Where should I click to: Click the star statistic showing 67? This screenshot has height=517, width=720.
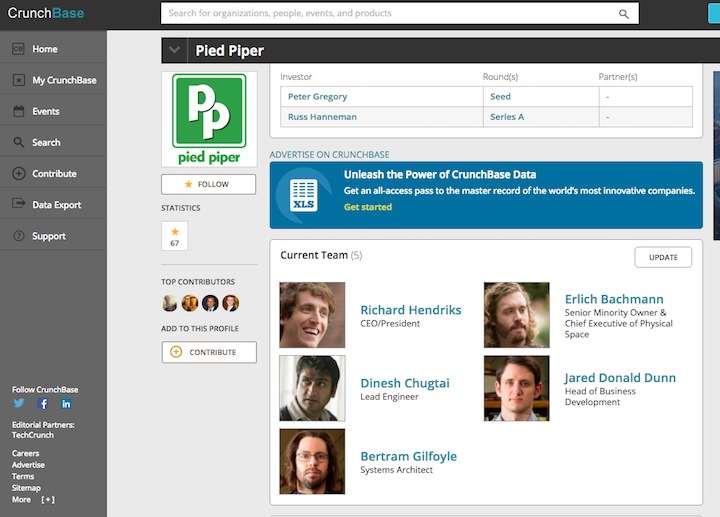pos(174,236)
